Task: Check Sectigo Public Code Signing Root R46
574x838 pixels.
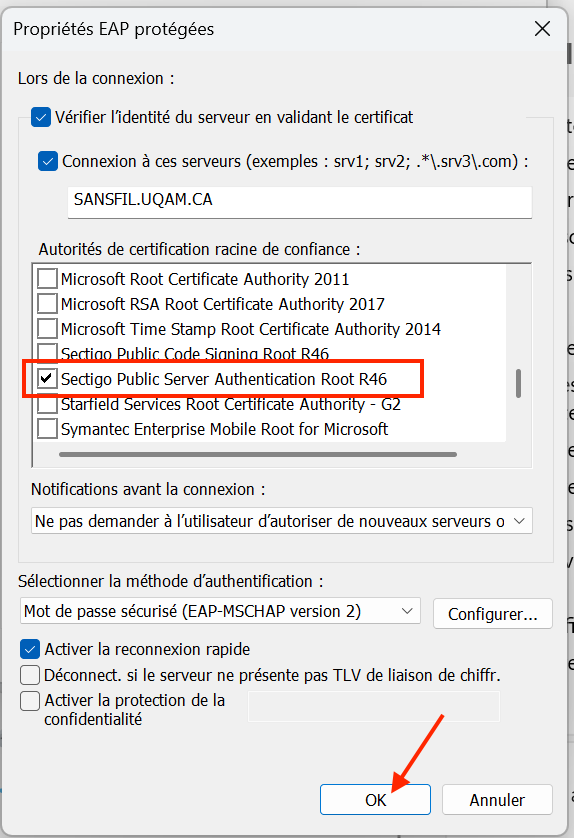Action: pyautogui.click(x=47, y=352)
